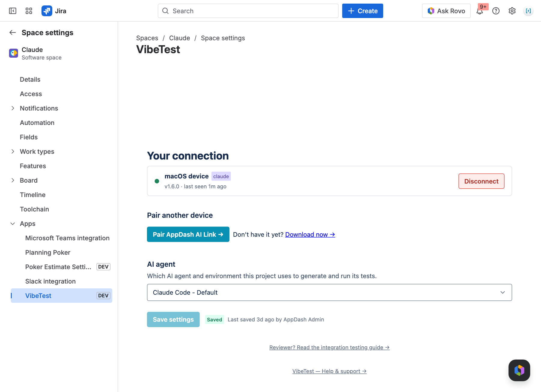Click Claude breadcrumb
541x392 pixels.
click(179, 38)
